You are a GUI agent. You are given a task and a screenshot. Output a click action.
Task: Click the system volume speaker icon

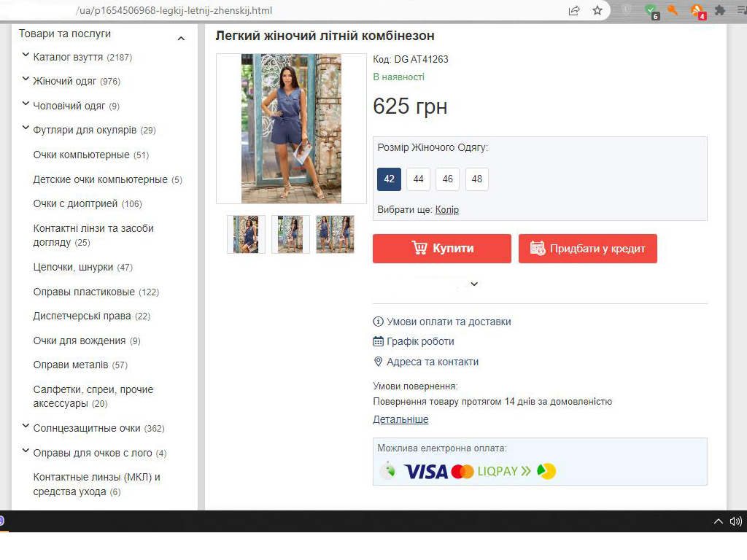click(x=735, y=521)
